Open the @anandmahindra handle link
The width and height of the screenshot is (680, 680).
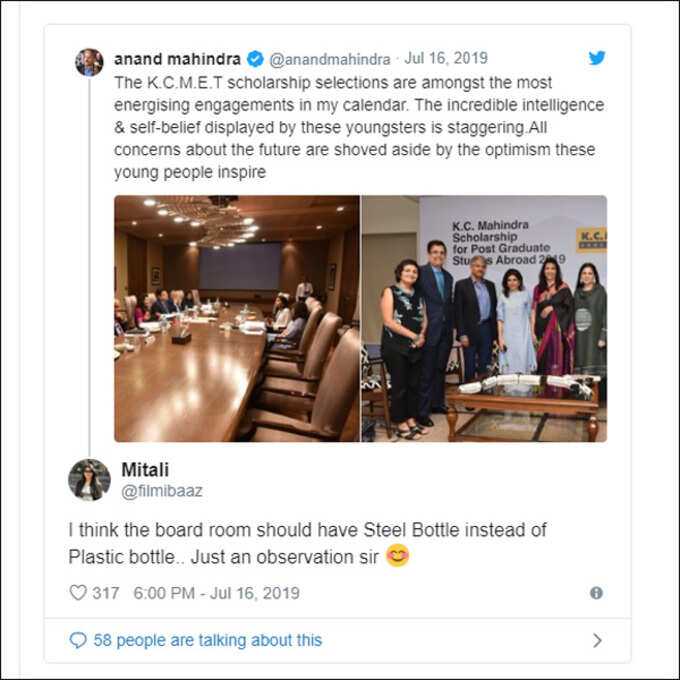tap(330, 59)
